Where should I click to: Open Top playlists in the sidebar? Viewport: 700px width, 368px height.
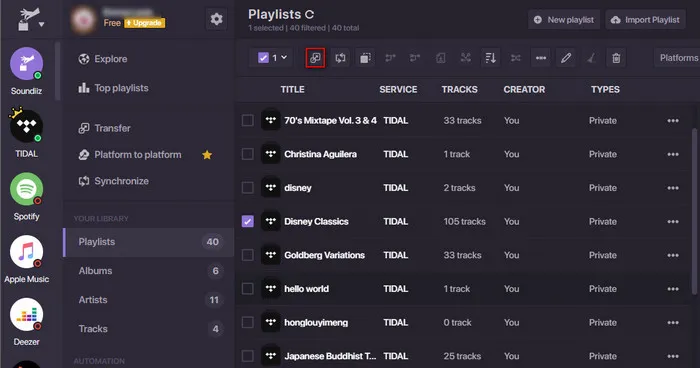coord(113,88)
